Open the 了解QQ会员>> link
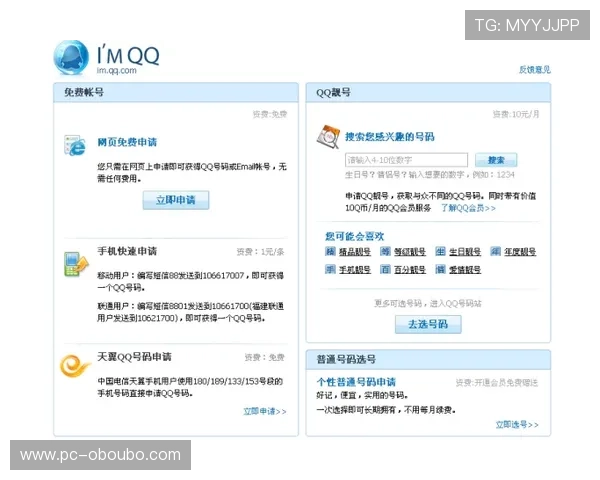This screenshot has width=600, height=480. point(468,208)
